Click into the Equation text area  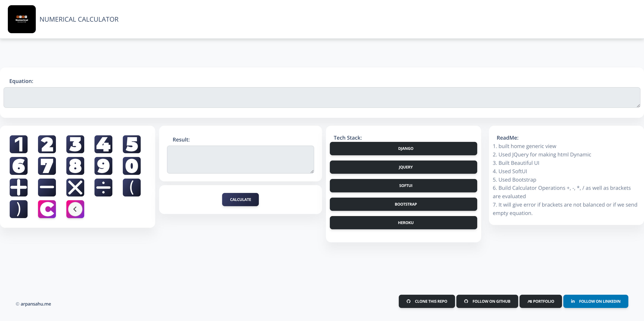pos(322,97)
